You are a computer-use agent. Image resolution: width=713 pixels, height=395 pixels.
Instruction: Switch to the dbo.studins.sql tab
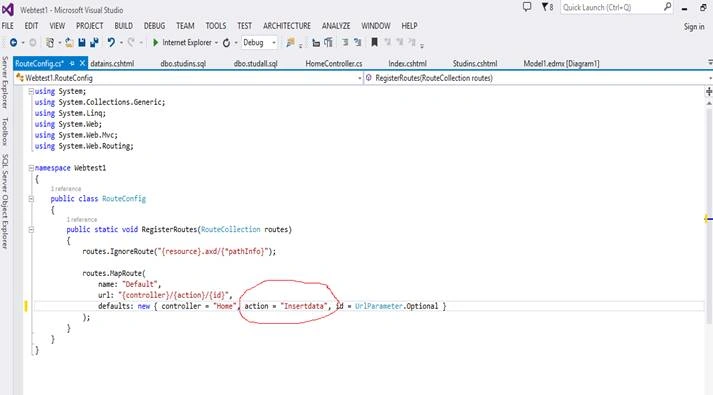[183, 64]
